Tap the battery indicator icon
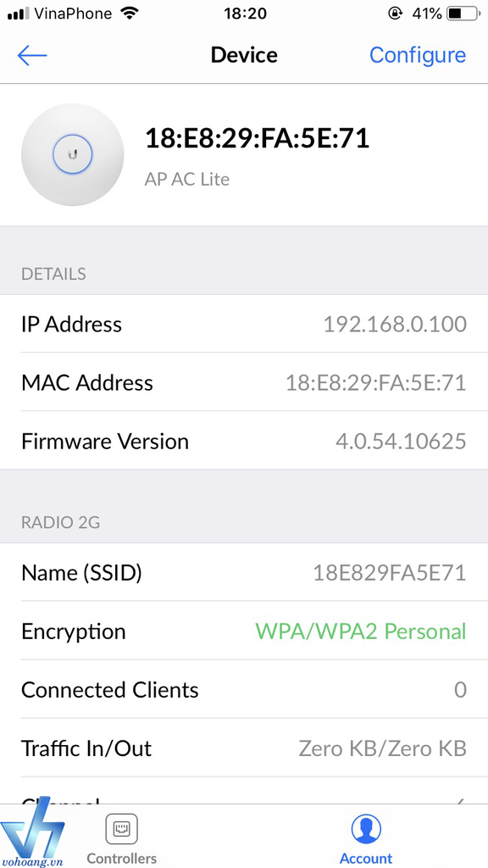This screenshot has width=488, height=868. tap(463, 14)
